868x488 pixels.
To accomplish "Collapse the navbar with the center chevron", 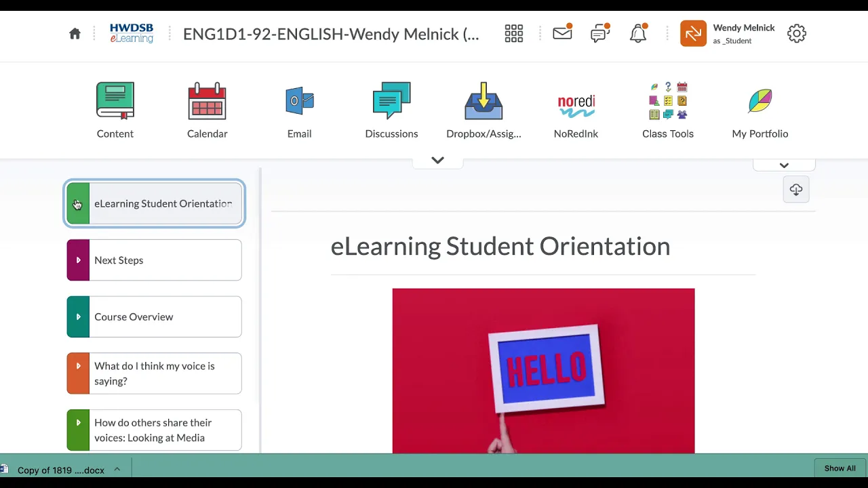I will pos(437,161).
